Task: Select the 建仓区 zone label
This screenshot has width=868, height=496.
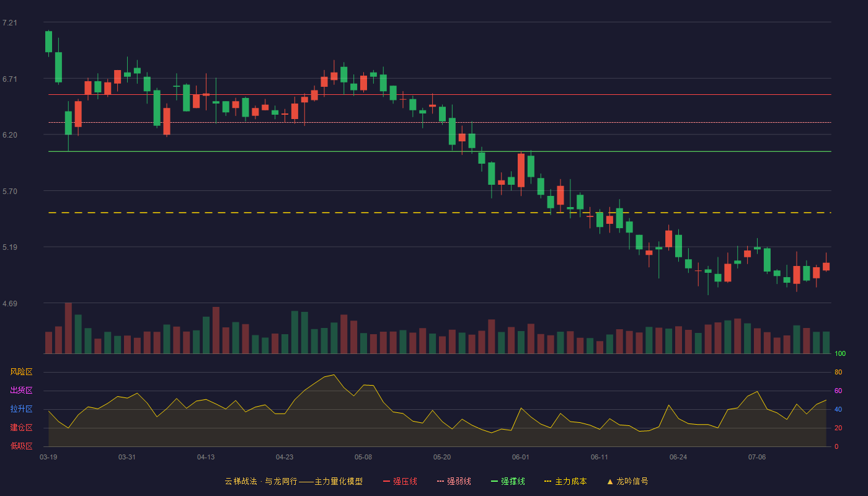Action: coord(21,428)
